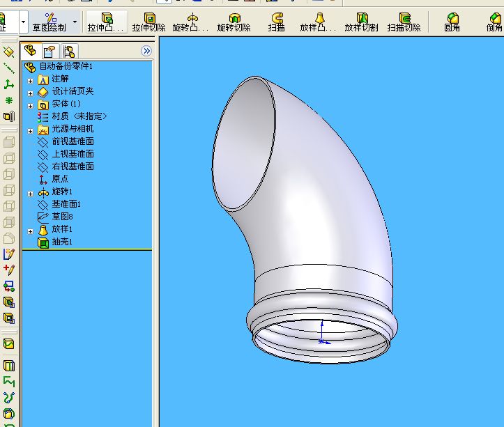Viewport: 504px width, 427px height.
Task: Click the 拉伸凸... extrude boss tool
Action: 107,22
